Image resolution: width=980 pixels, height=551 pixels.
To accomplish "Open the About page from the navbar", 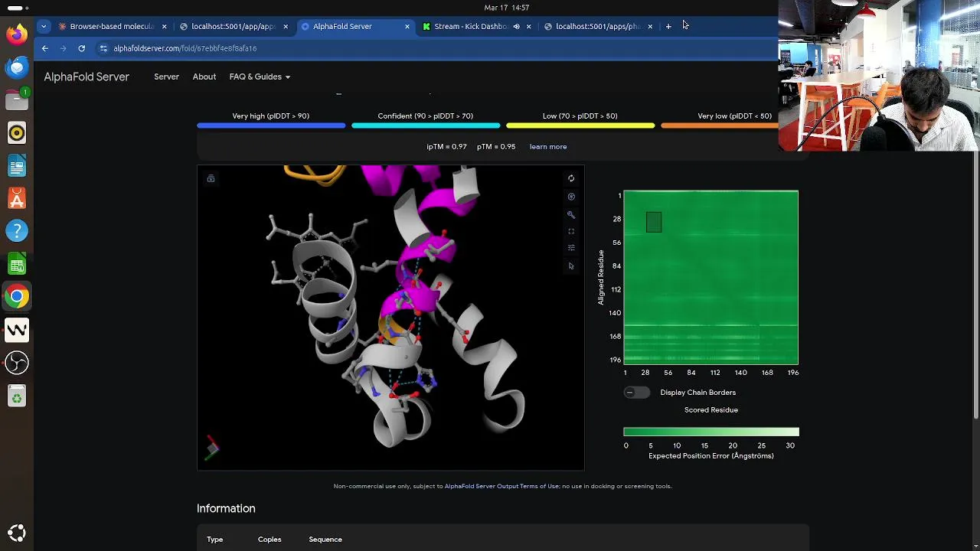I will pos(204,77).
